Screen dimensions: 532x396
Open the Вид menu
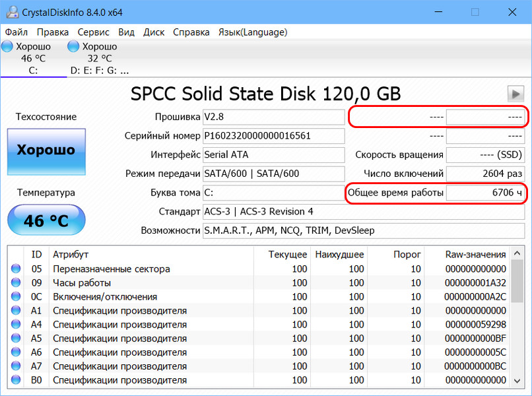pyautogui.click(x=126, y=32)
